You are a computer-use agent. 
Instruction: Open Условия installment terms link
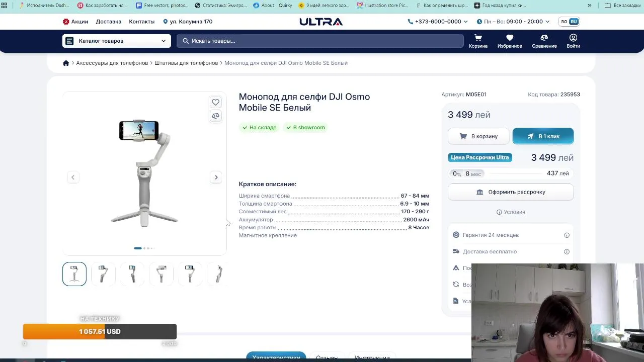point(511,212)
